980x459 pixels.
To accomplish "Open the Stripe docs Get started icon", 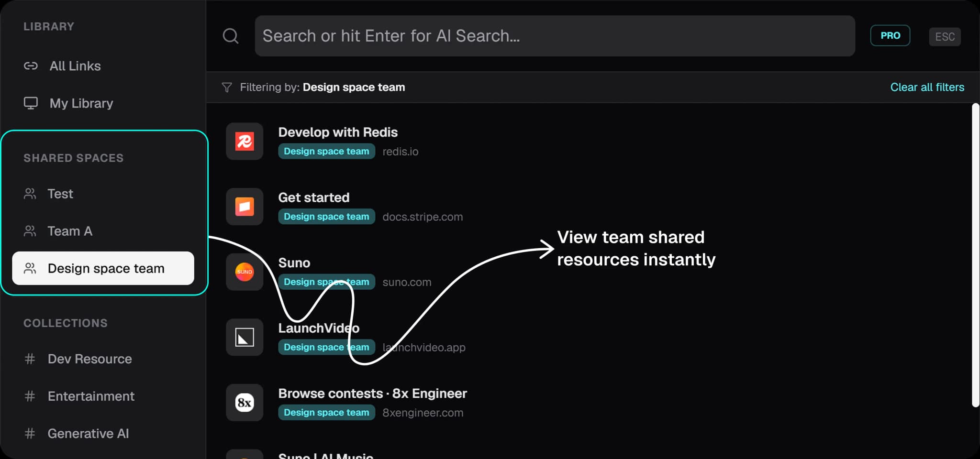I will [x=245, y=207].
